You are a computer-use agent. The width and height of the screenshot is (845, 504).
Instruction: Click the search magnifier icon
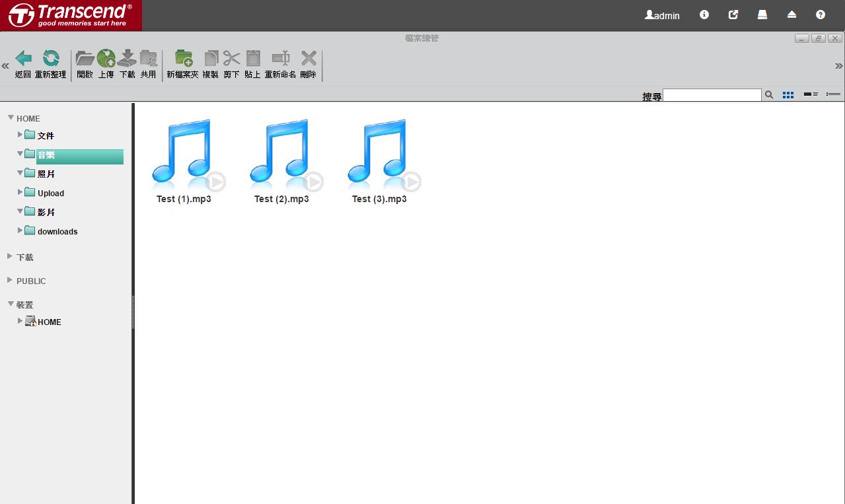coord(769,94)
